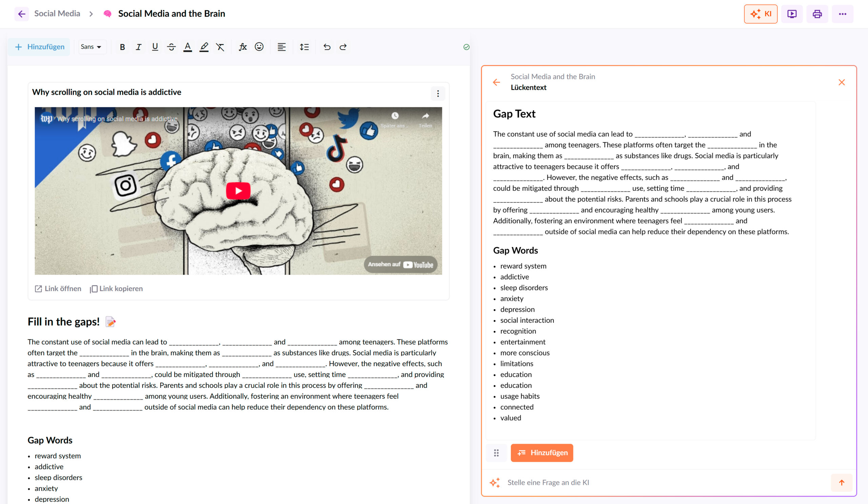Open line spacing options

point(304,47)
